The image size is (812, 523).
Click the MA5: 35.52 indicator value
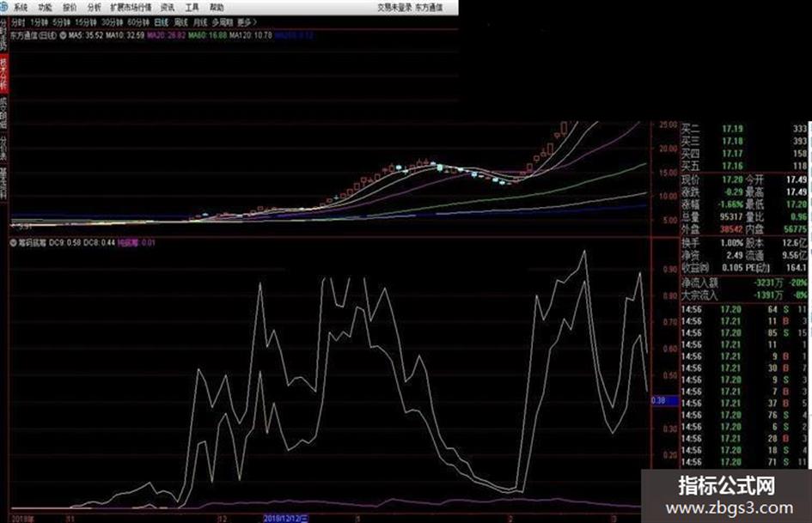point(86,36)
